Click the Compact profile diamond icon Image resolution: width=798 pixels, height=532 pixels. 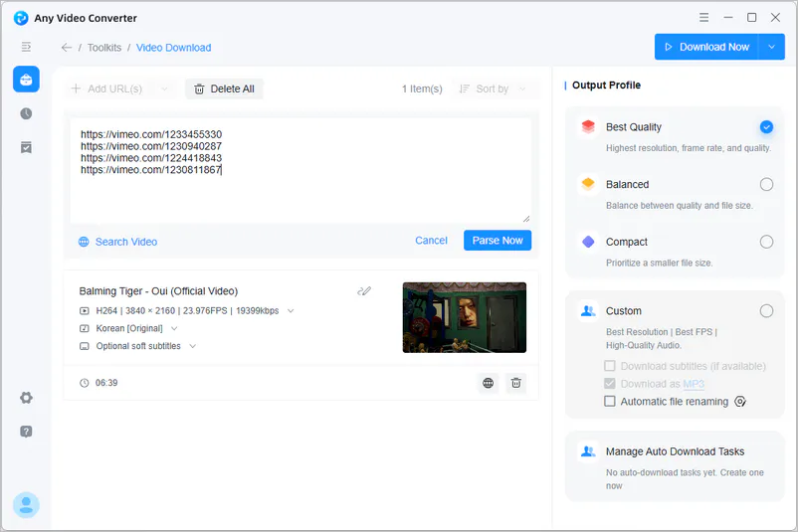[588, 242]
